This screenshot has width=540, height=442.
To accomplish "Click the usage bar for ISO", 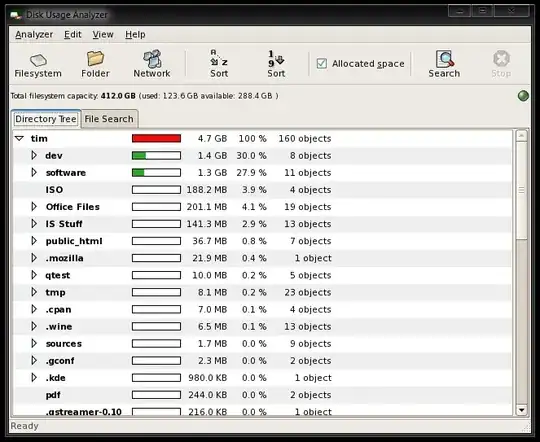I will coord(156,190).
